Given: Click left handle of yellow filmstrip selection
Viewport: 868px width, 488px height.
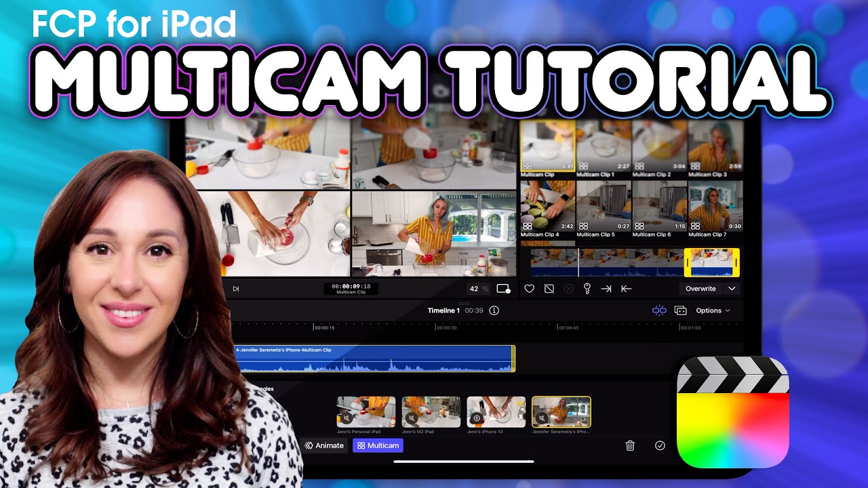Looking at the screenshot, I should click(x=688, y=262).
